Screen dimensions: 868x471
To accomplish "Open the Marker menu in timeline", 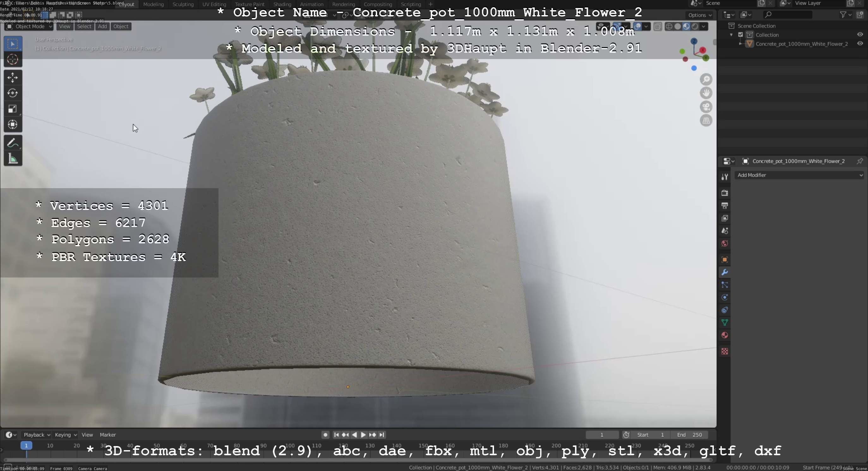I will 107,435.
